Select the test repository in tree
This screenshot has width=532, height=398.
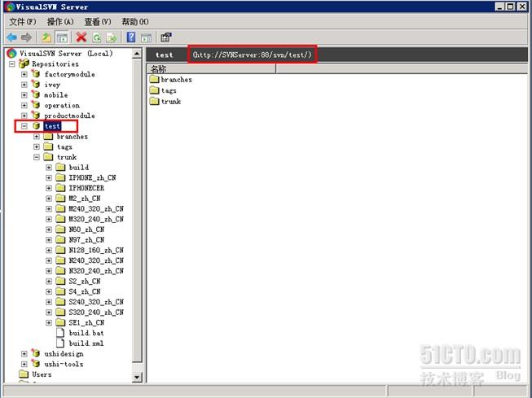click(52, 126)
